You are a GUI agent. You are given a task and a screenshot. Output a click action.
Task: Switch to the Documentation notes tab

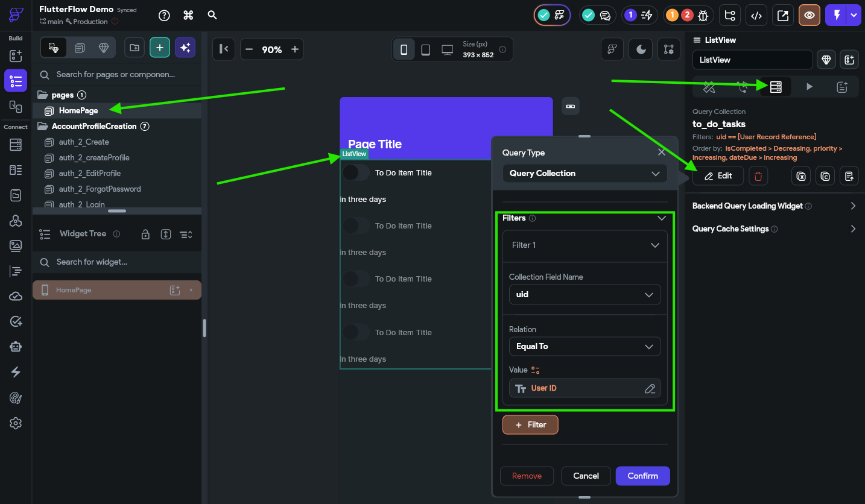(842, 87)
